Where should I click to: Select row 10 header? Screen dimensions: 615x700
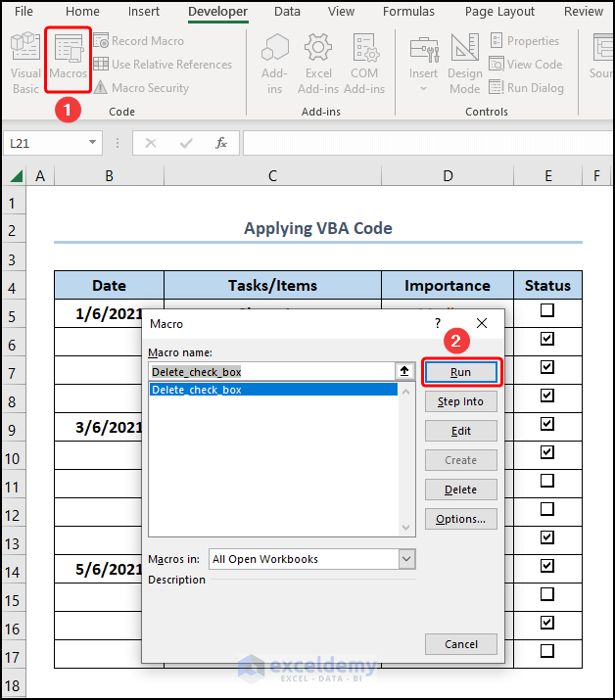13,458
